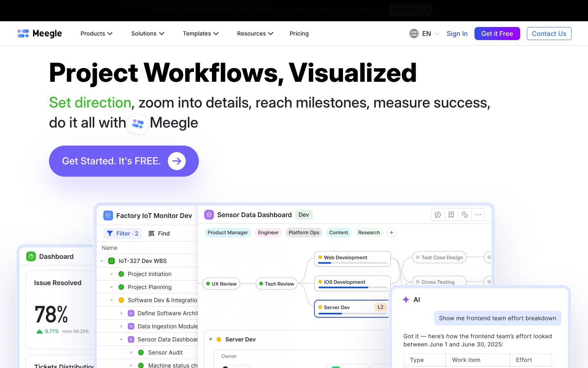This screenshot has height=368, width=588.
Task: Click the Factory IoT Monitor Dev list icon
Action: tap(108, 215)
